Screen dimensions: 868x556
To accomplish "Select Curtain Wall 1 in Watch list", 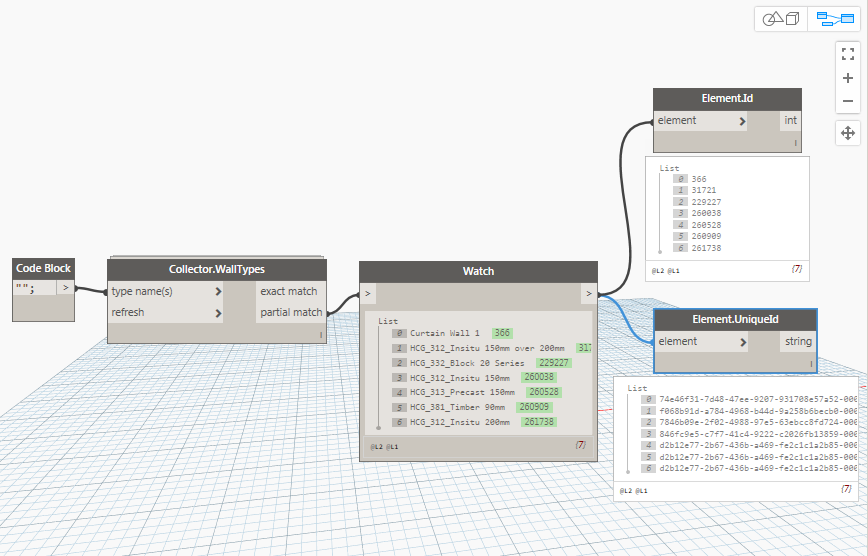I will coord(445,333).
